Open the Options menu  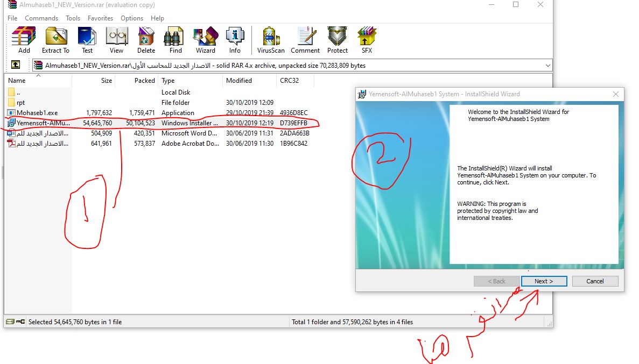(x=132, y=18)
